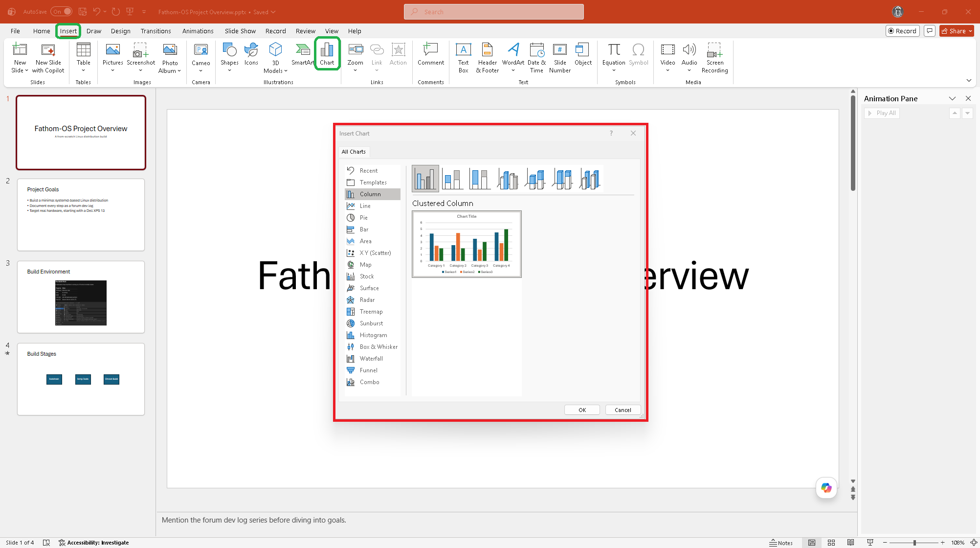The height and width of the screenshot is (548, 980).
Task: Insert a Slide Number
Action: [560, 58]
